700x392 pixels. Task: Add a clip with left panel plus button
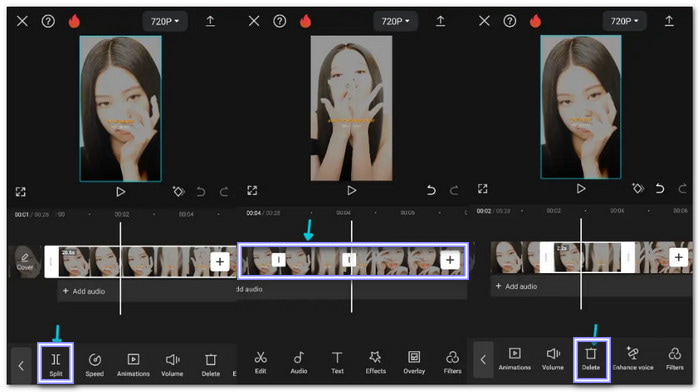[x=220, y=262]
